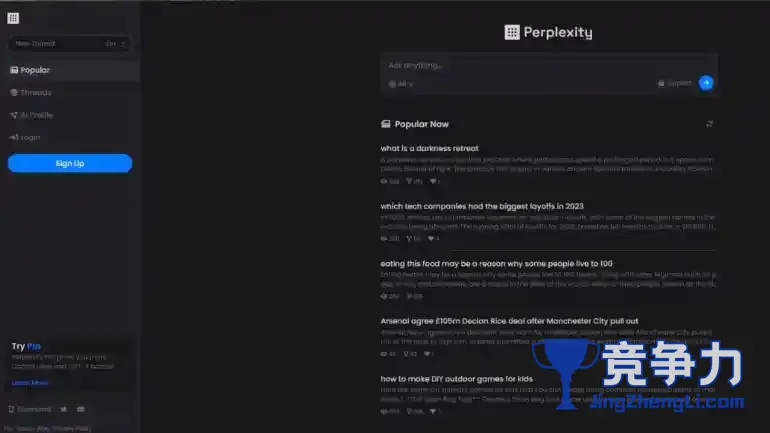This screenshot has height=433, width=770.
Task: Click Learn More link under Try Pro
Action: click(30, 383)
